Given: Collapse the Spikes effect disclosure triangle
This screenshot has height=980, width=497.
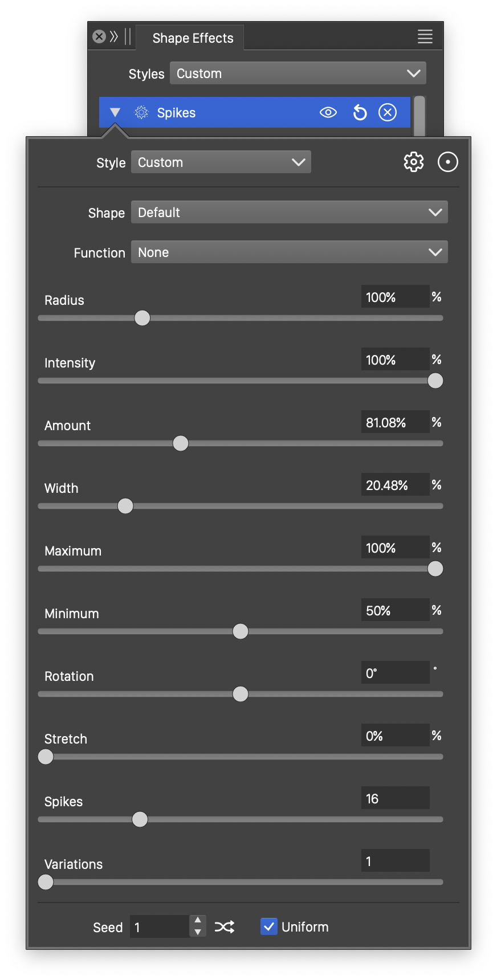Looking at the screenshot, I should [115, 112].
